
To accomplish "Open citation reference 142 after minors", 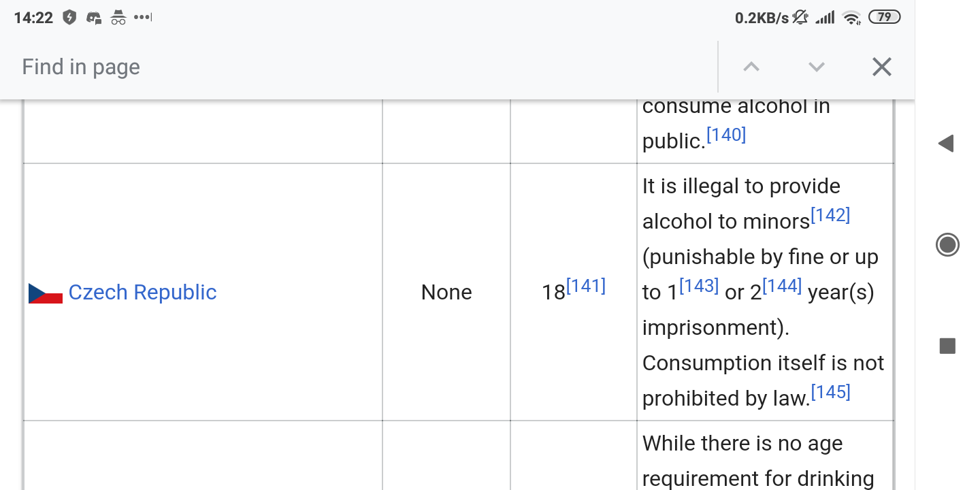I will coord(830,216).
